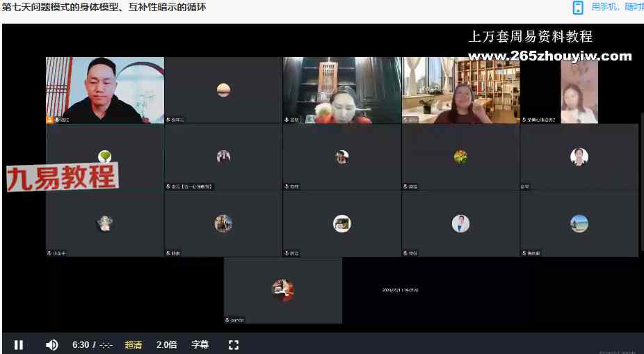Viewport: 644px width, 354px height.
Task: Toggle subtitles with the 字幕 button
Action: coord(200,344)
